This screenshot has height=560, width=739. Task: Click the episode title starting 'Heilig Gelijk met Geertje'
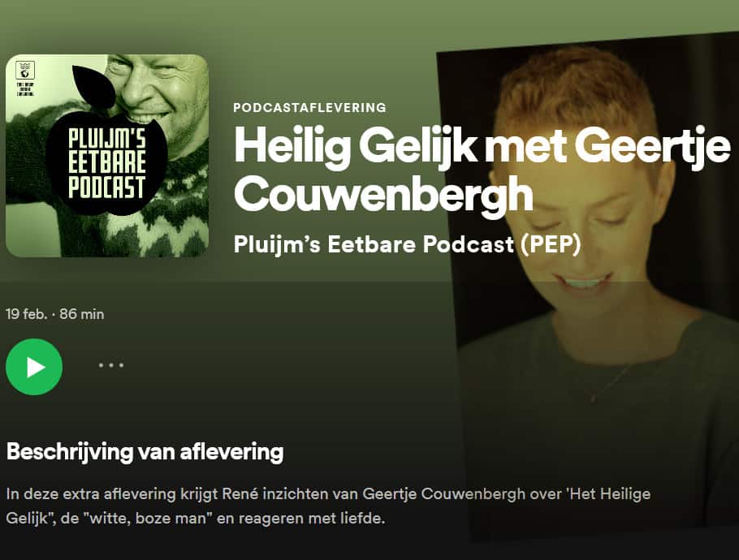pyautogui.click(x=482, y=170)
